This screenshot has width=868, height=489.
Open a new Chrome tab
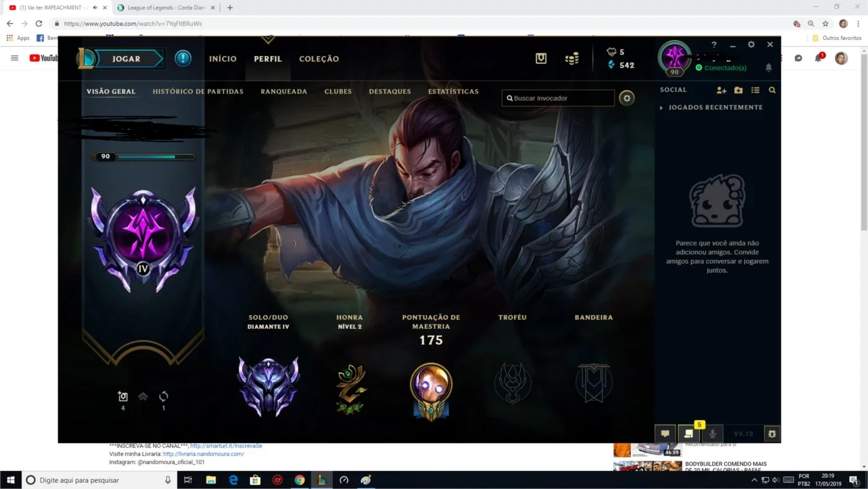[230, 7]
